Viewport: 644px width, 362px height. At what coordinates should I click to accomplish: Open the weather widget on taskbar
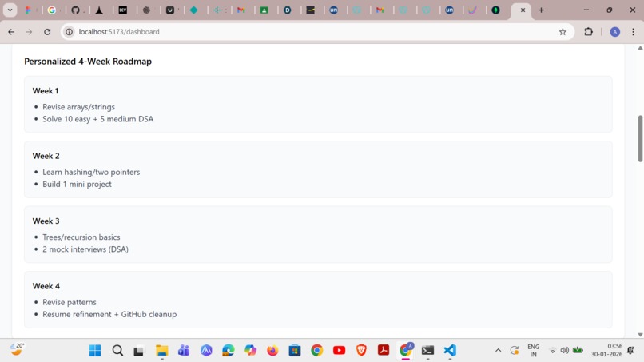tap(17, 350)
